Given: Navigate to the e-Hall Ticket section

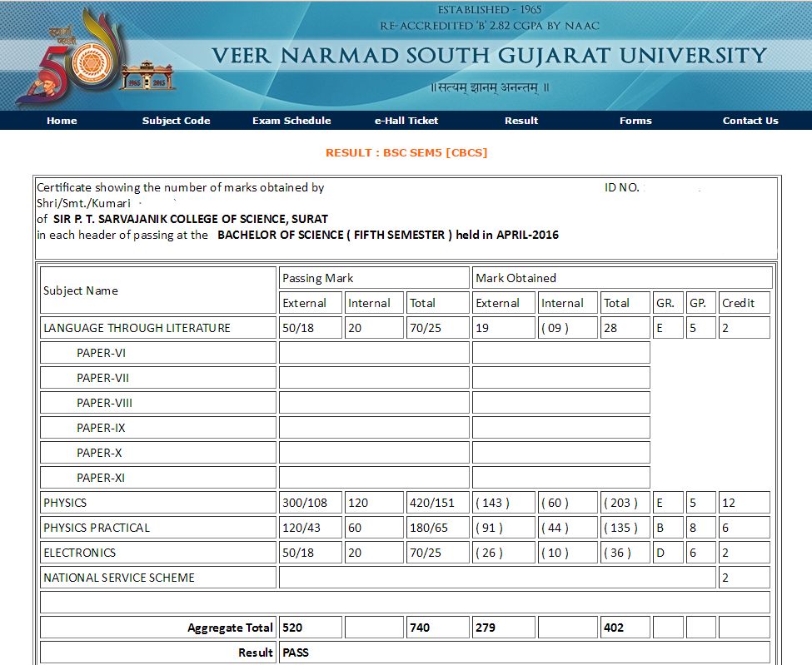Looking at the screenshot, I should 405,120.
